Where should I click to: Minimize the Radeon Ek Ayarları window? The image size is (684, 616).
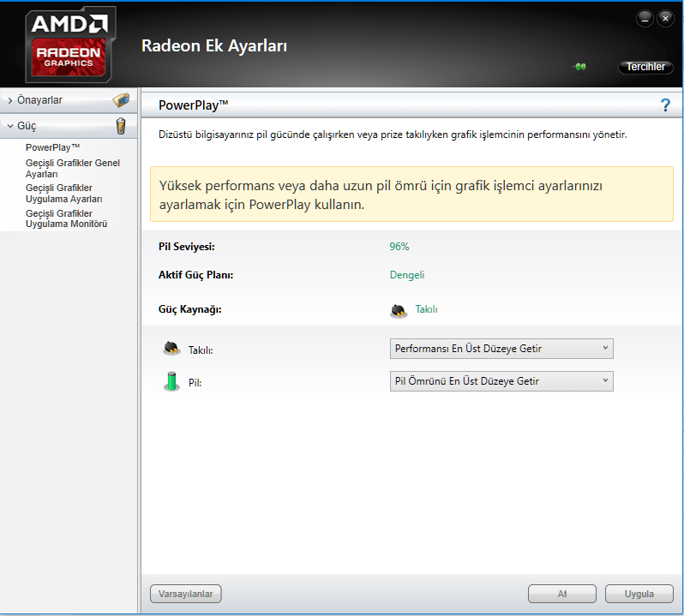pos(645,19)
